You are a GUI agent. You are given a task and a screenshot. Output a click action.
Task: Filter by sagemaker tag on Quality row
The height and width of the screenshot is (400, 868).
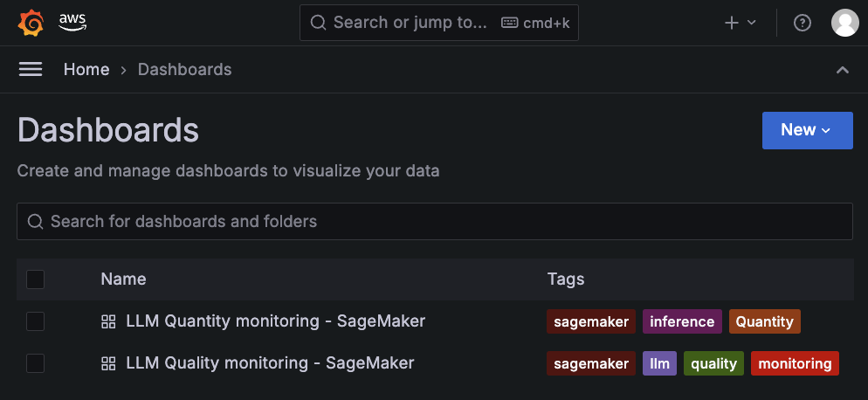pos(591,363)
